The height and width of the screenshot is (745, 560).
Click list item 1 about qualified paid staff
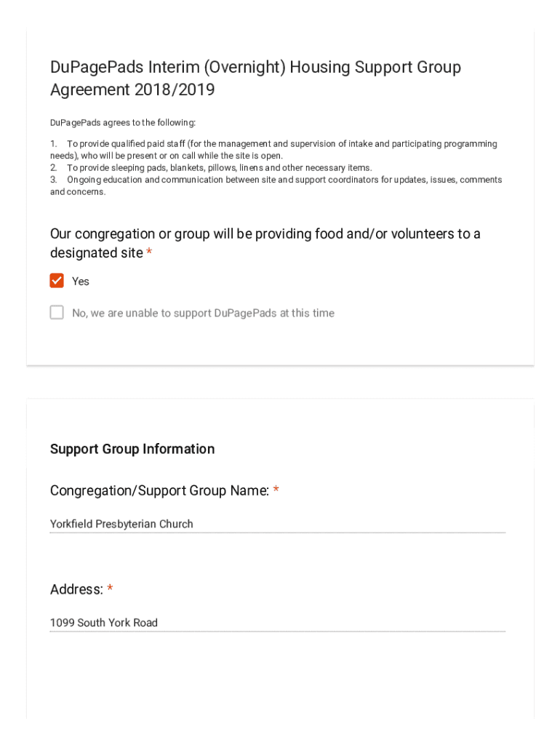click(273, 150)
